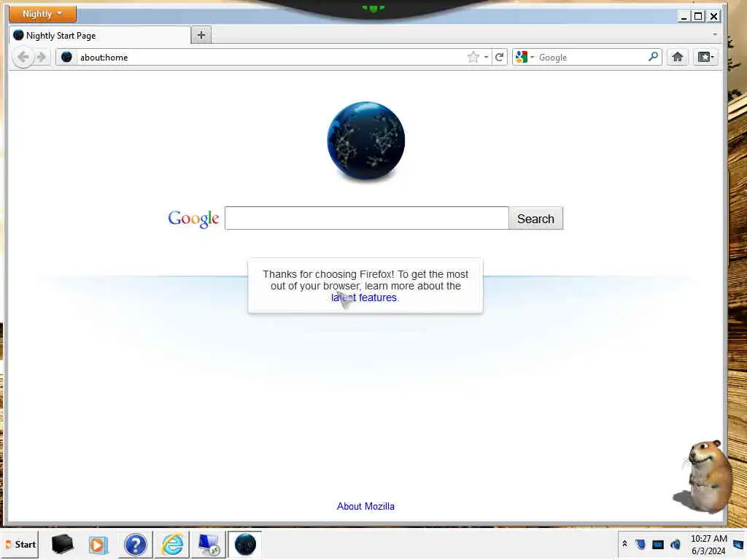Click the volume speaker tray icon
This screenshot has height=560, width=747.
675,544
